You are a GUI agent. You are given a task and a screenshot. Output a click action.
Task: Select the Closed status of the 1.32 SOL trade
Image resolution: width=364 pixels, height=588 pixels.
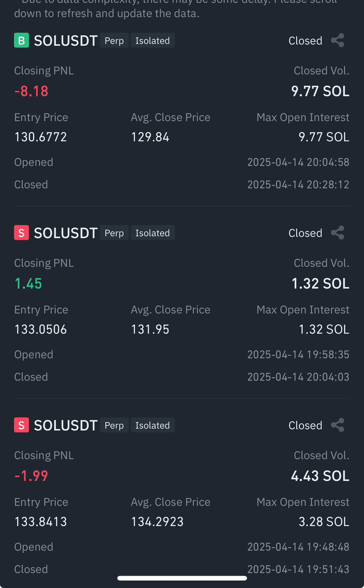point(306,233)
